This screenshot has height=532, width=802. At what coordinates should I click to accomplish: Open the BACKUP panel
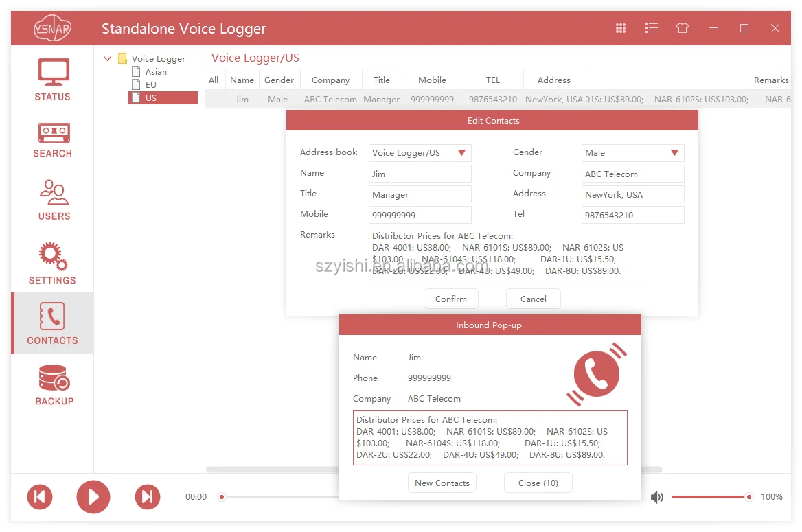point(52,382)
